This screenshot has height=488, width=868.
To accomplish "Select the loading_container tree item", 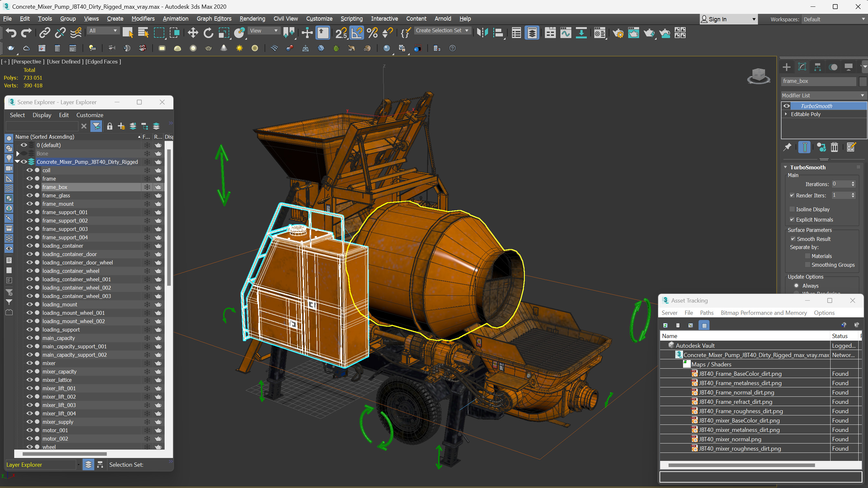I will [x=63, y=246].
